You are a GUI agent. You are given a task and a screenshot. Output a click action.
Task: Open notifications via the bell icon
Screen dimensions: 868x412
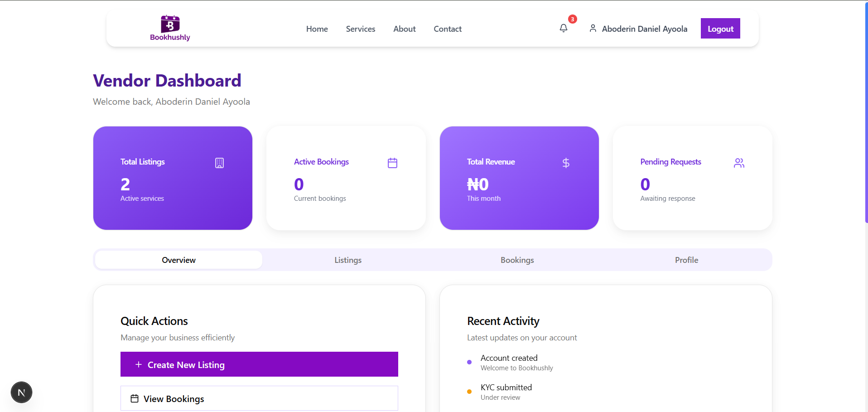563,28
